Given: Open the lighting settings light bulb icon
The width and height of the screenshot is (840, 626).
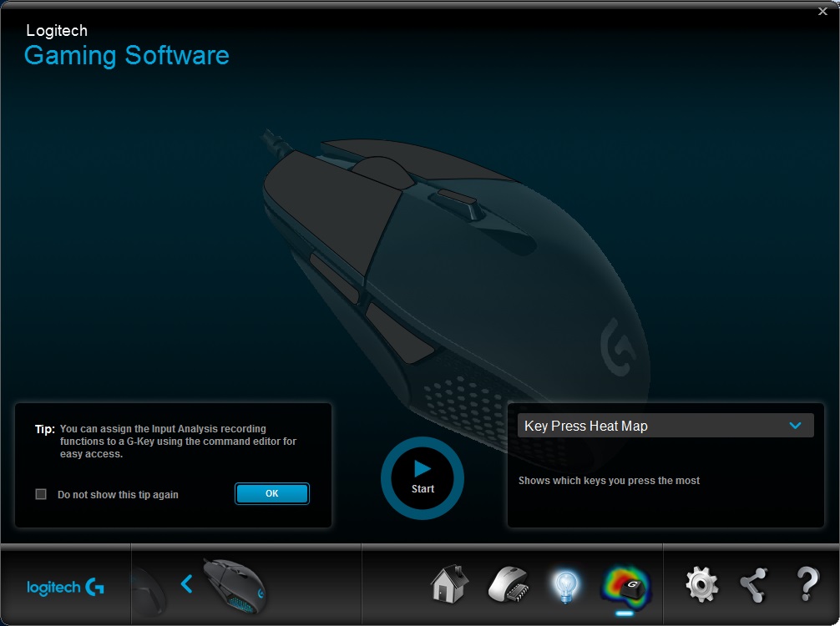Looking at the screenshot, I should [566, 587].
